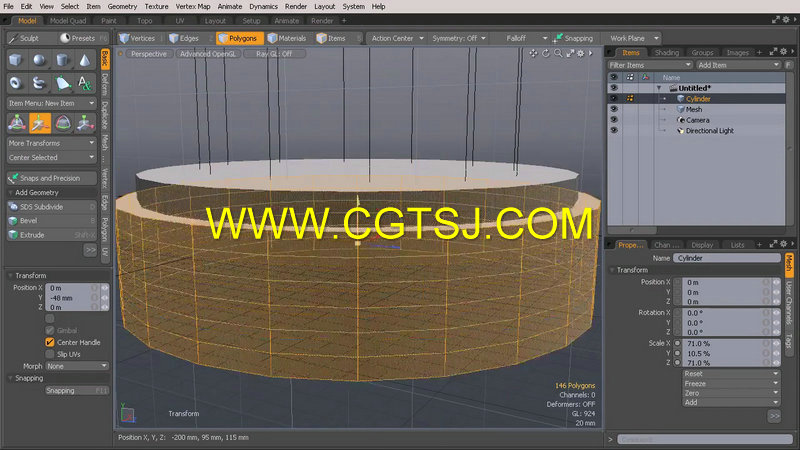Toggle visibility of Directional Light item

pyautogui.click(x=614, y=131)
